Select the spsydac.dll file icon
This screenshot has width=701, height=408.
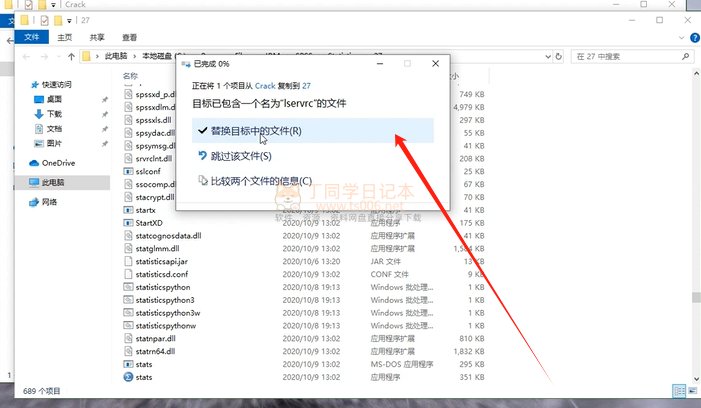click(x=128, y=133)
